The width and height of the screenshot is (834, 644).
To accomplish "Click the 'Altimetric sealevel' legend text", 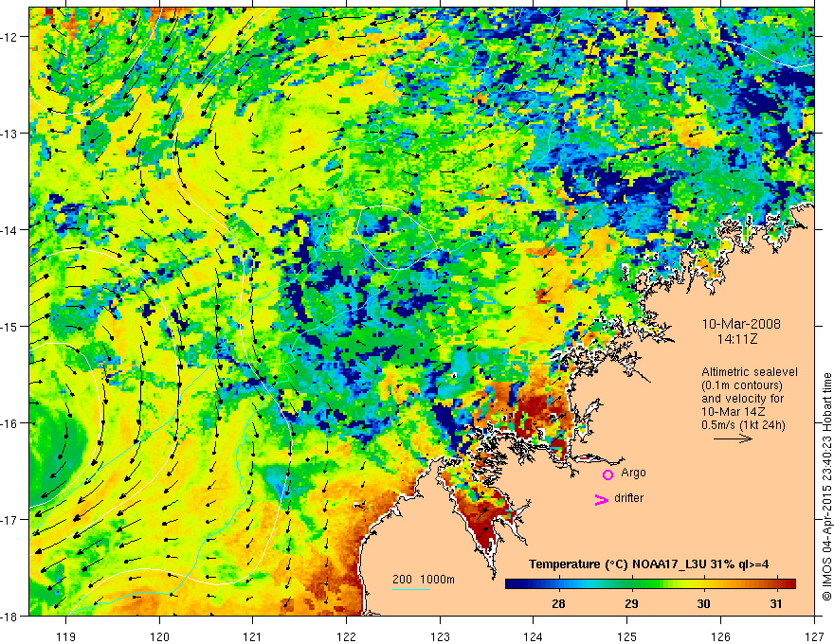I will [x=750, y=372].
